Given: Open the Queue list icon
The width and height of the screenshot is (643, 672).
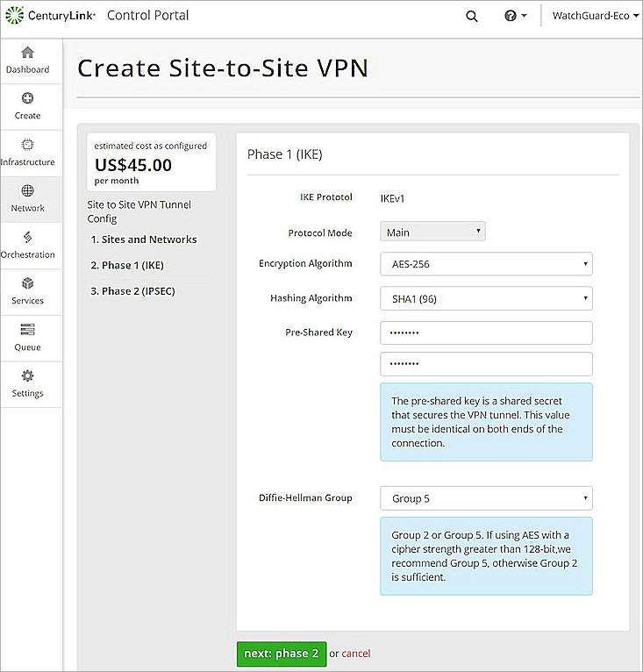Looking at the screenshot, I should [x=27, y=330].
